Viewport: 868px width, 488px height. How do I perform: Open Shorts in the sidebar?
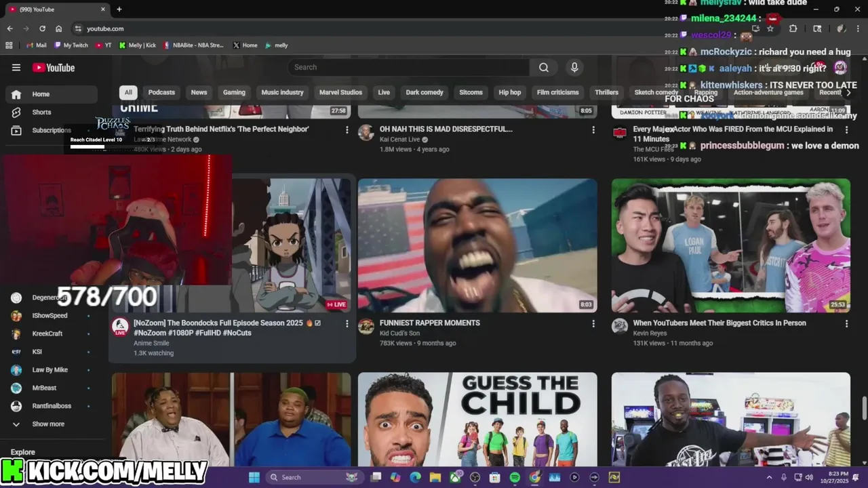52,112
